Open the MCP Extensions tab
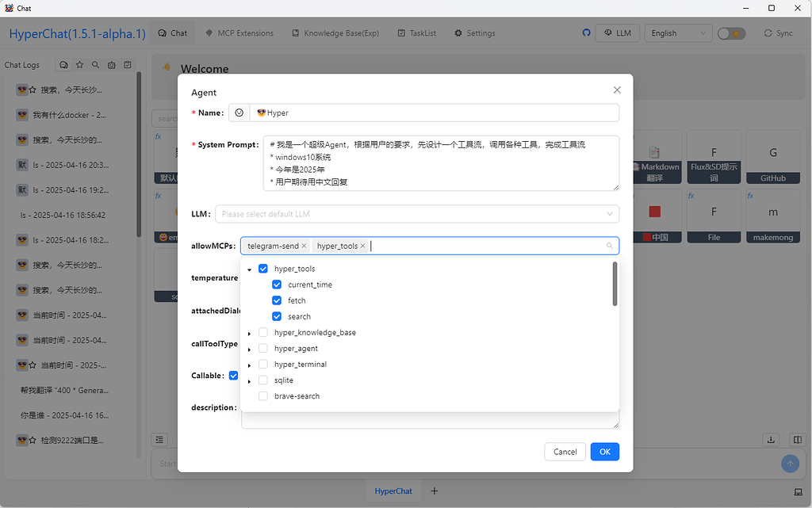The width and height of the screenshot is (812, 508). (x=239, y=33)
